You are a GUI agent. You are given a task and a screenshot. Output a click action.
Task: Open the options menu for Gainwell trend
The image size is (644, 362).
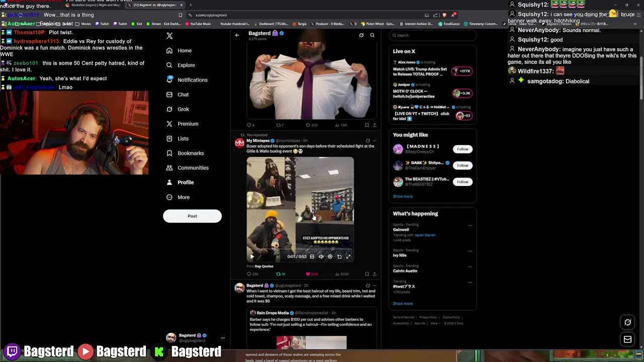click(470, 225)
